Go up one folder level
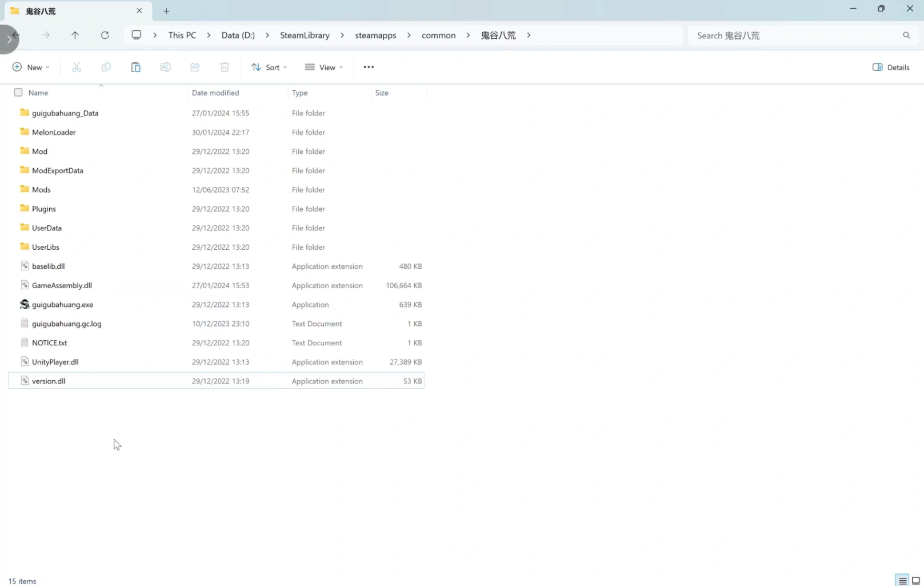 point(75,35)
